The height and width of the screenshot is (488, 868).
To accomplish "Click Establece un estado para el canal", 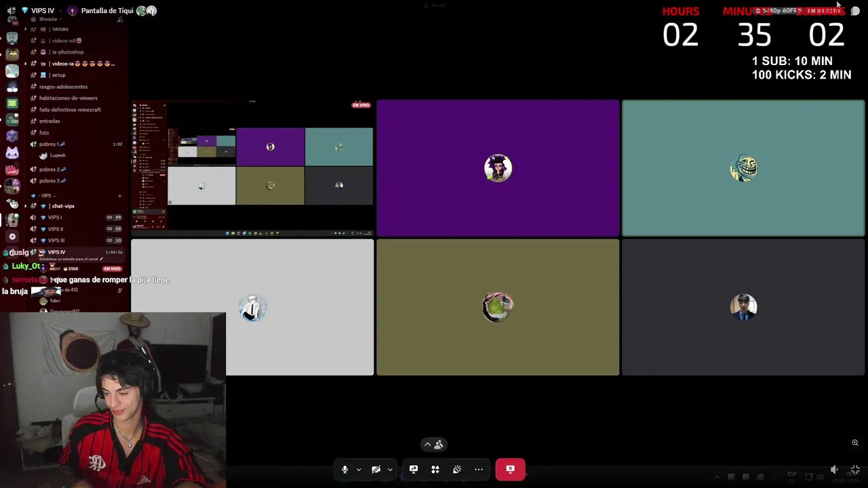I will pyautogui.click(x=71, y=259).
